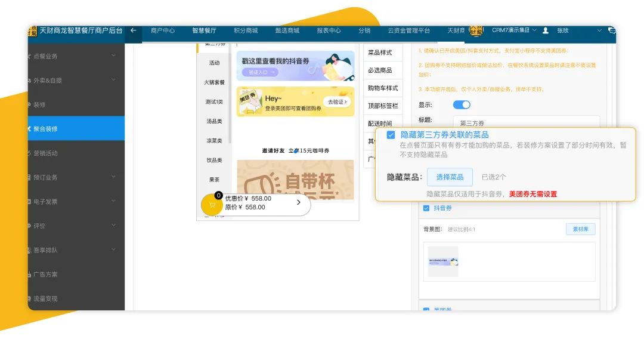The width and height of the screenshot is (644, 345).
Task: Open 报表中心 in top navigation
Action: [x=329, y=30]
